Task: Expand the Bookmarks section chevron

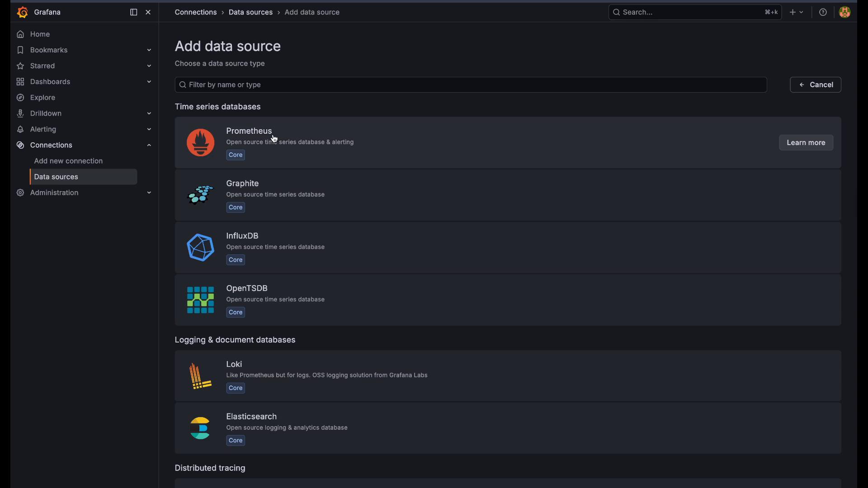Action: (x=149, y=50)
